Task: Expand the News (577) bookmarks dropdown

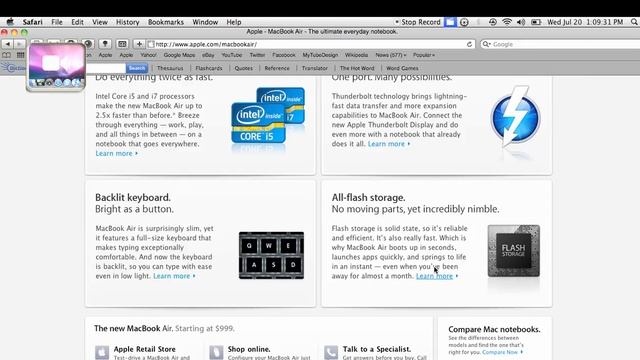Action: click(391, 55)
